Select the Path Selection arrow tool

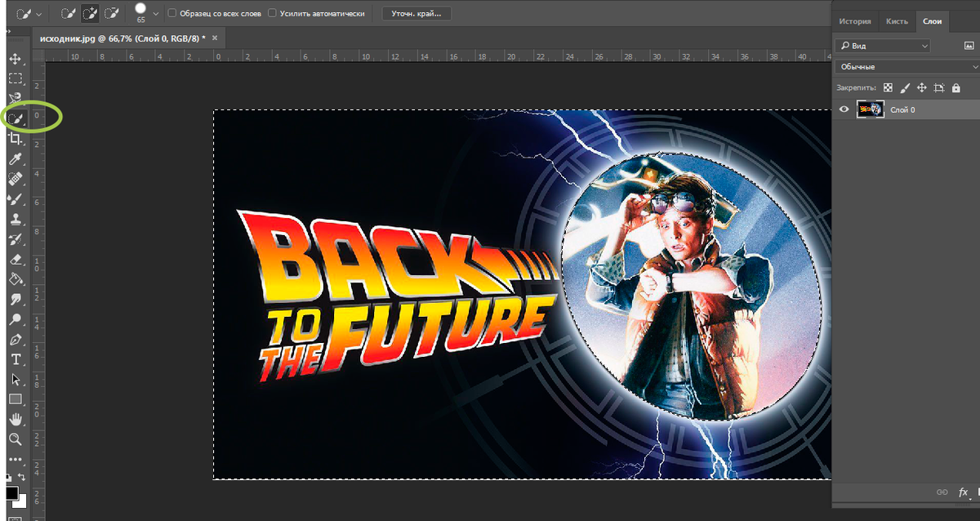[x=15, y=379]
